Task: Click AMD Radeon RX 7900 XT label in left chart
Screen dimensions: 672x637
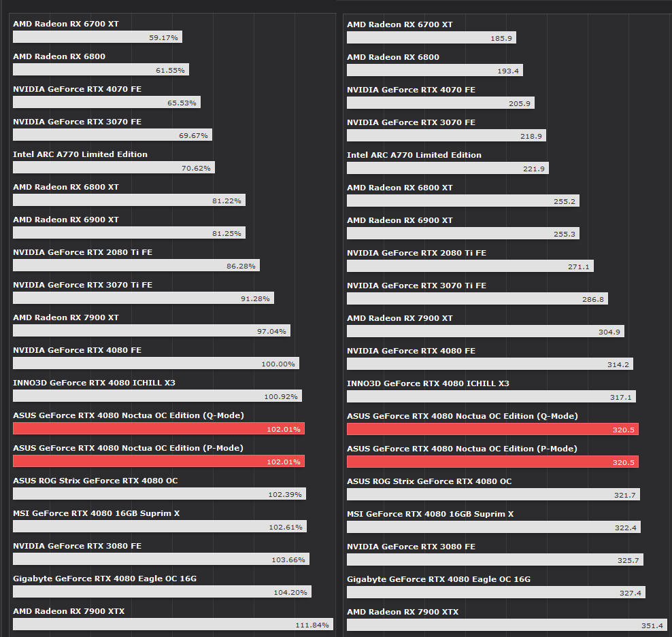Action: tap(65, 317)
